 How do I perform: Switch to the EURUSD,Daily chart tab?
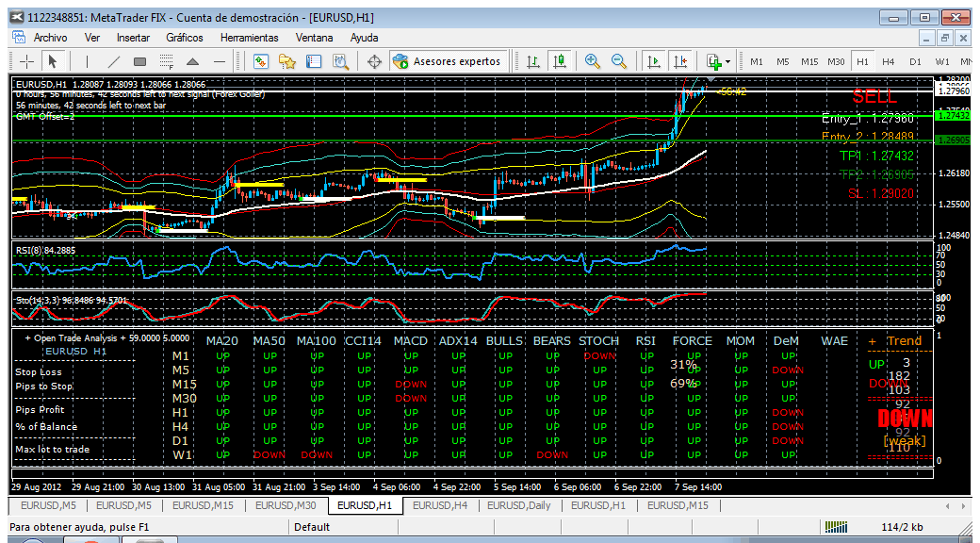pyautogui.click(x=519, y=505)
